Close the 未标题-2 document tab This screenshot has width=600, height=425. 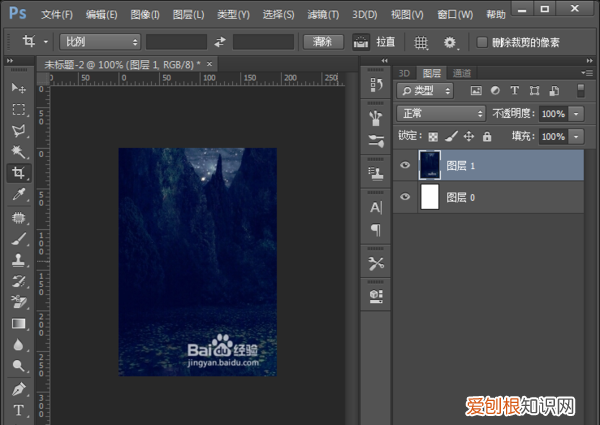pyautogui.click(x=209, y=64)
